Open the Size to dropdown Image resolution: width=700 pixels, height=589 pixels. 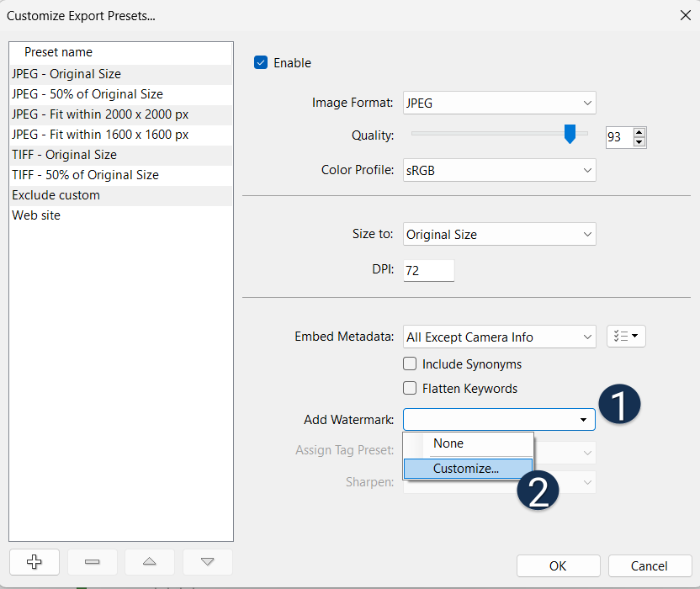pyautogui.click(x=499, y=235)
